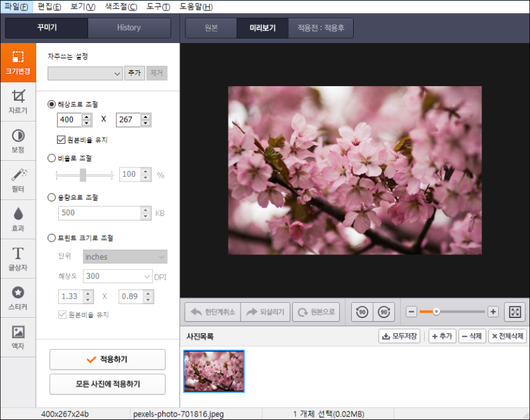This screenshot has width=530, height=420.
Task: Increase width 400 with up arrow
Action: click(x=87, y=117)
